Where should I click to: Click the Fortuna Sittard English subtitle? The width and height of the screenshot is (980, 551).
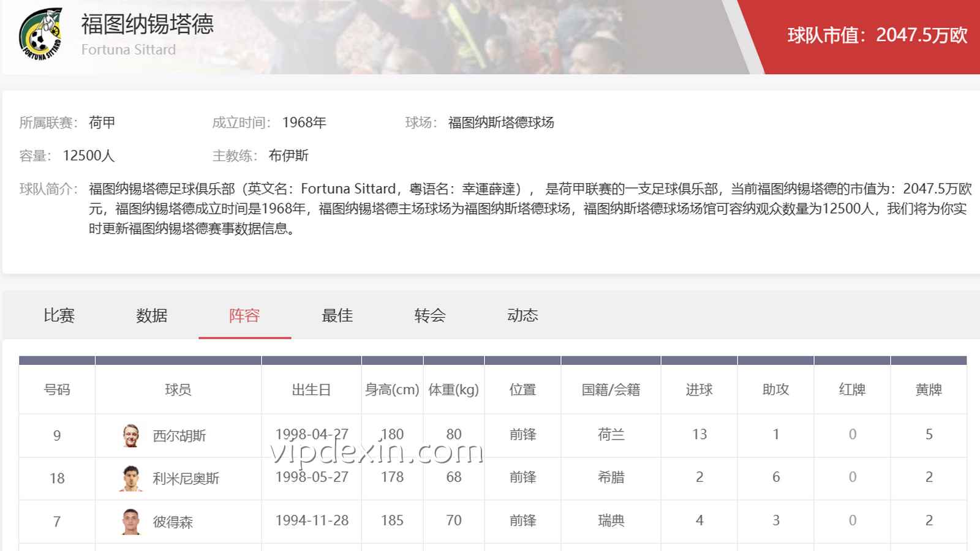click(x=129, y=50)
